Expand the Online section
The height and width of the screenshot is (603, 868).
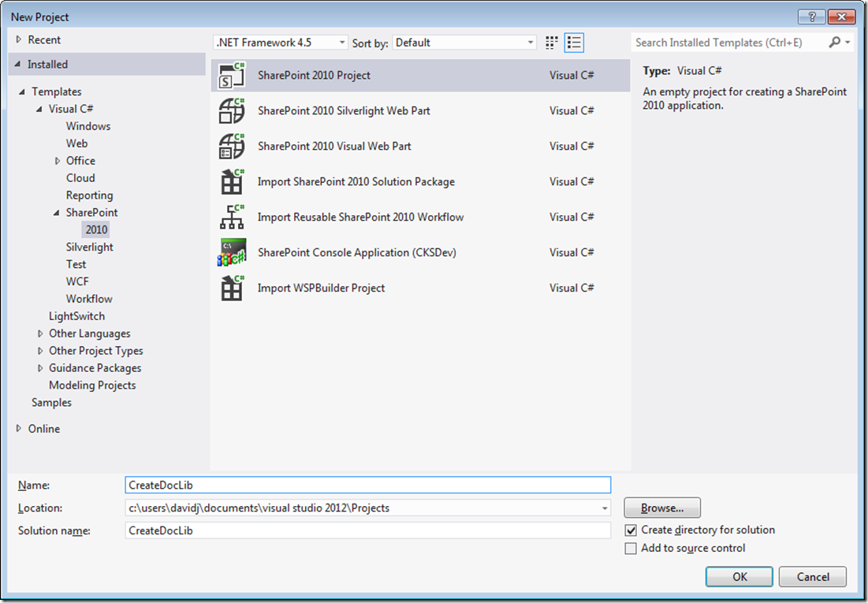click(19, 429)
